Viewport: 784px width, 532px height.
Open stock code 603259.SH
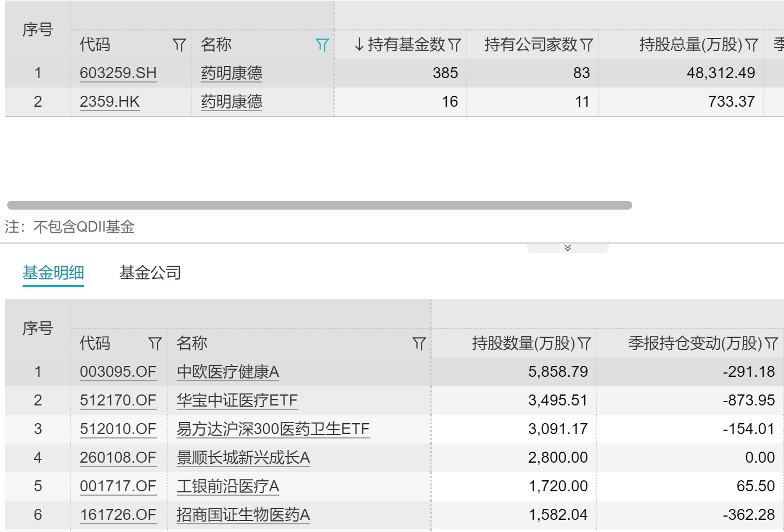point(118,73)
